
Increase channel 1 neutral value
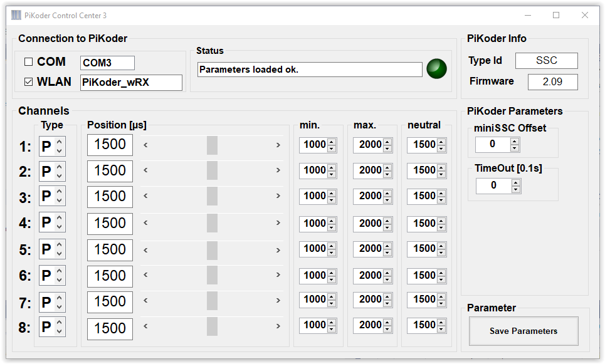441,142
